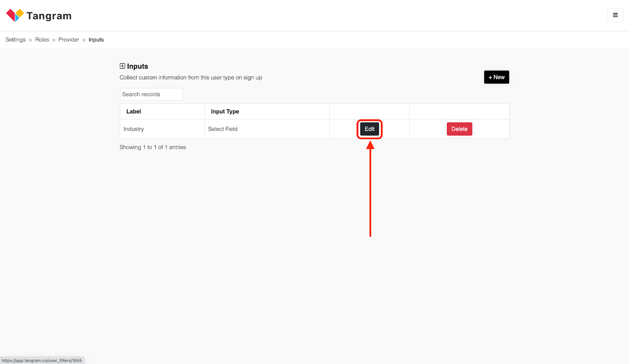Navigate to Provider breadcrumb
This screenshot has width=629, height=364.
[69, 40]
